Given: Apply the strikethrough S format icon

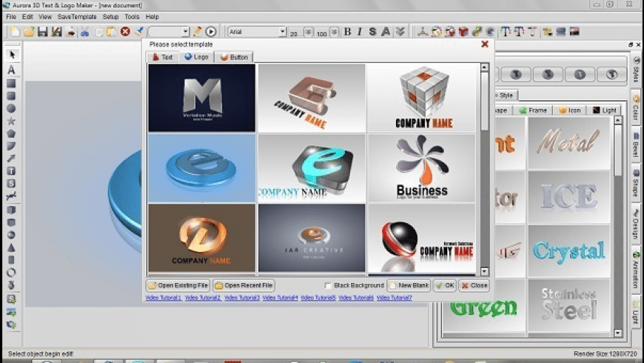Looking at the screenshot, I should click(x=372, y=31).
